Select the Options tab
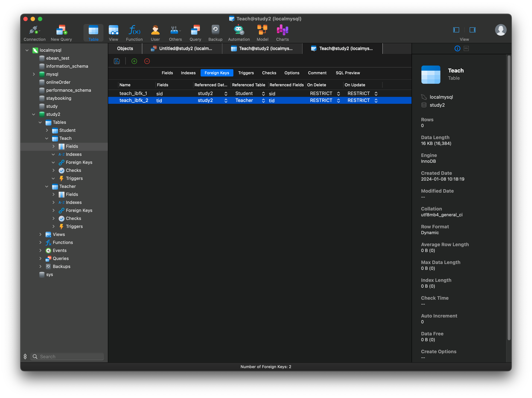 (292, 73)
